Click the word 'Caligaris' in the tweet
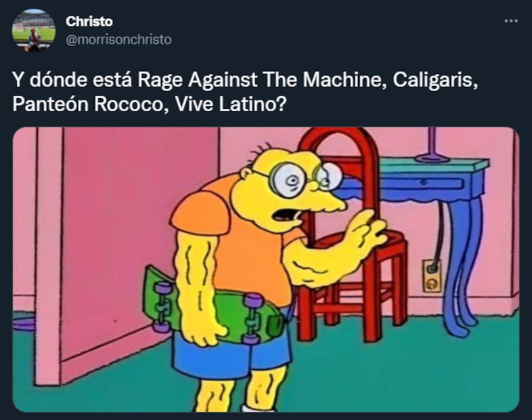This screenshot has height=420, width=532. [x=435, y=80]
